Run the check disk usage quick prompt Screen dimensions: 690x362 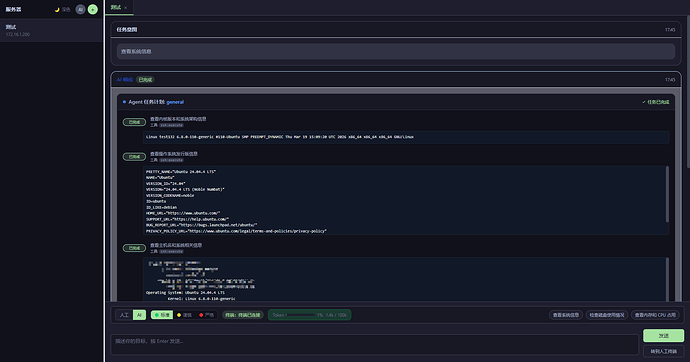(607, 315)
